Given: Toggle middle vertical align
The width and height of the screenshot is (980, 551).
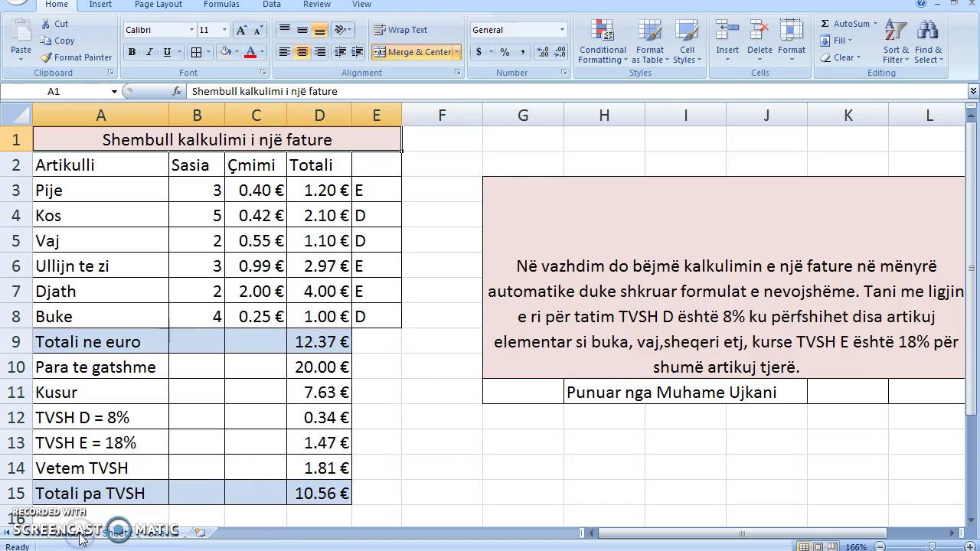Looking at the screenshot, I should click(x=302, y=30).
